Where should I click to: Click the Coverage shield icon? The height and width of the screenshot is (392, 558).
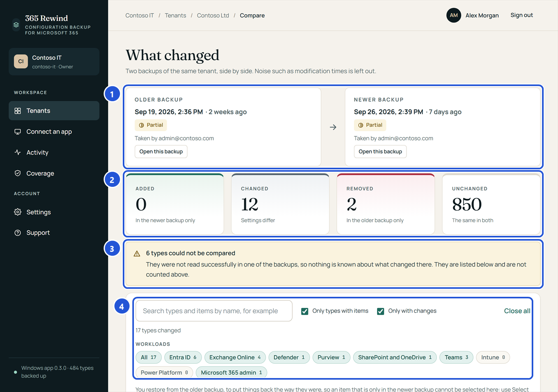pos(18,173)
